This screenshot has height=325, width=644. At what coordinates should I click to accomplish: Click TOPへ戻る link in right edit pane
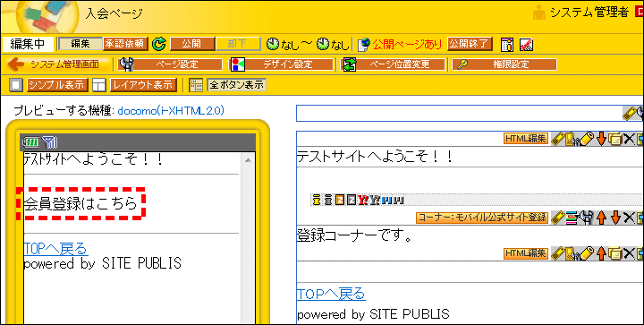[331, 294]
